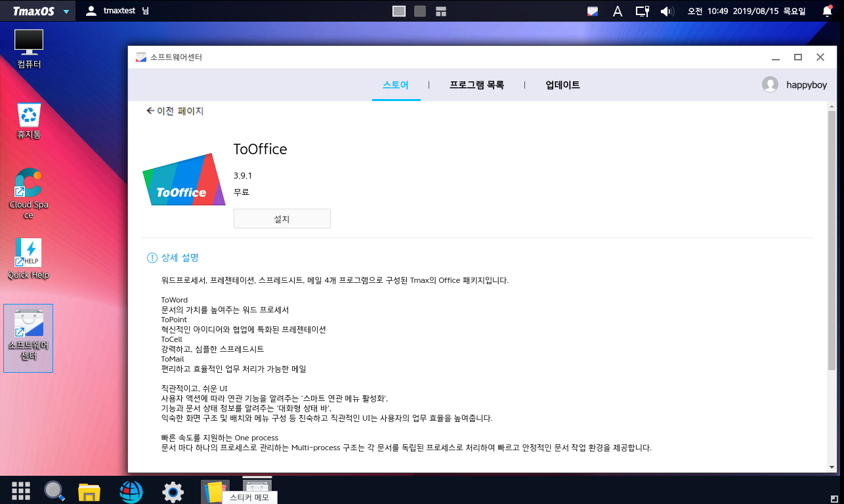The image size is (844, 504).
Task: Click the ToPoint line in description
Action: (174, 320)
